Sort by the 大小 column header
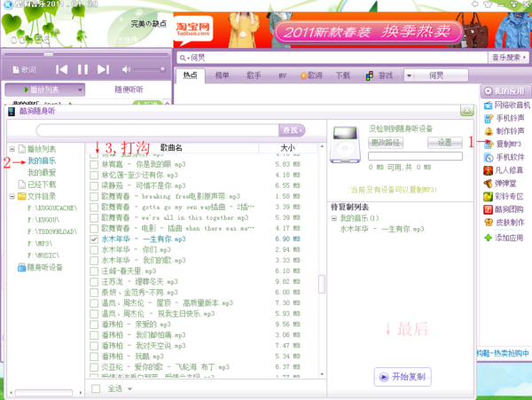 point(287,148)
